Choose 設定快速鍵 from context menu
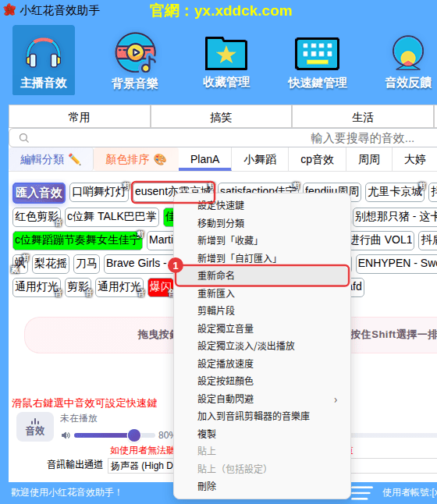 click(x=262, y=205)
